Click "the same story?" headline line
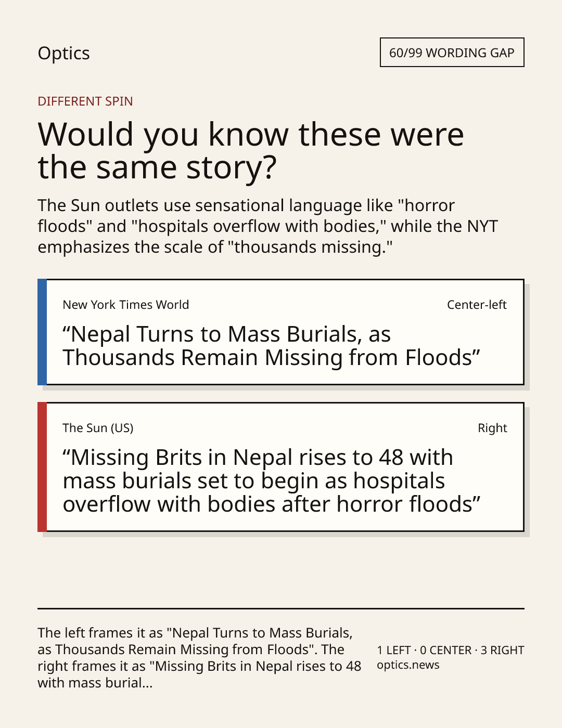Image resolution: width=562 pixels, height=728 pixels. [157, 167]
